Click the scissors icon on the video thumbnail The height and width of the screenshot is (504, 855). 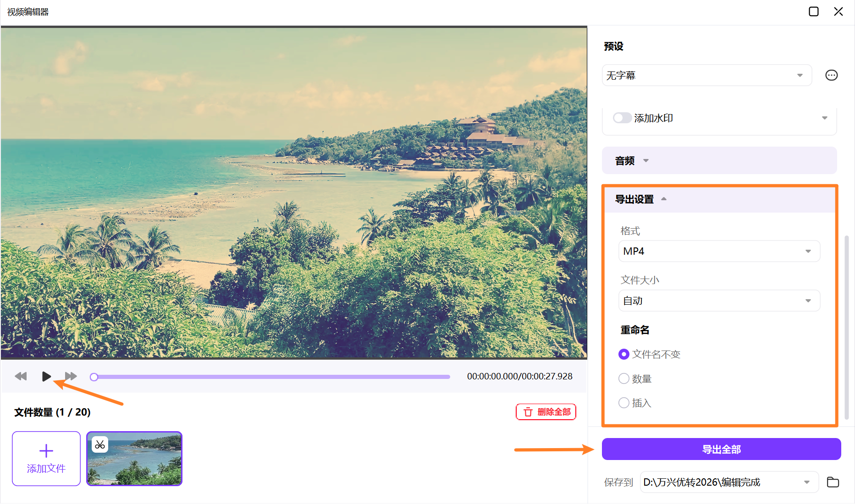pos(99,444)
